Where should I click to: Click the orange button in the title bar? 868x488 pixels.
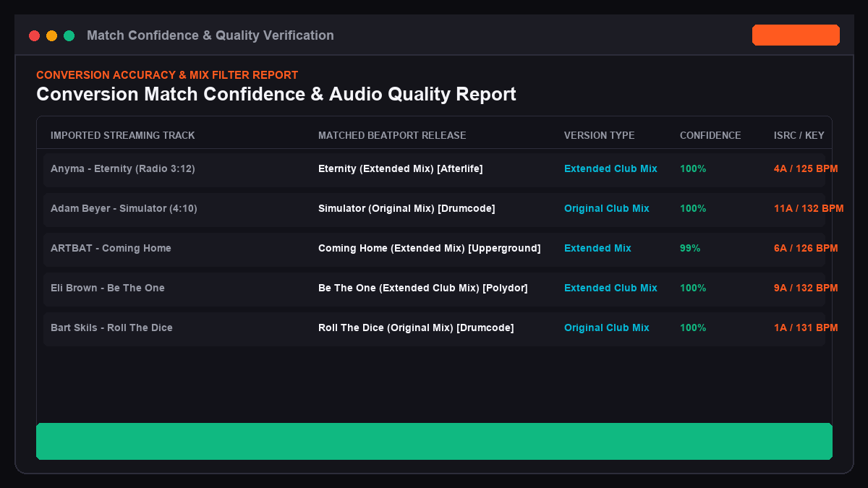pos(796,35)
